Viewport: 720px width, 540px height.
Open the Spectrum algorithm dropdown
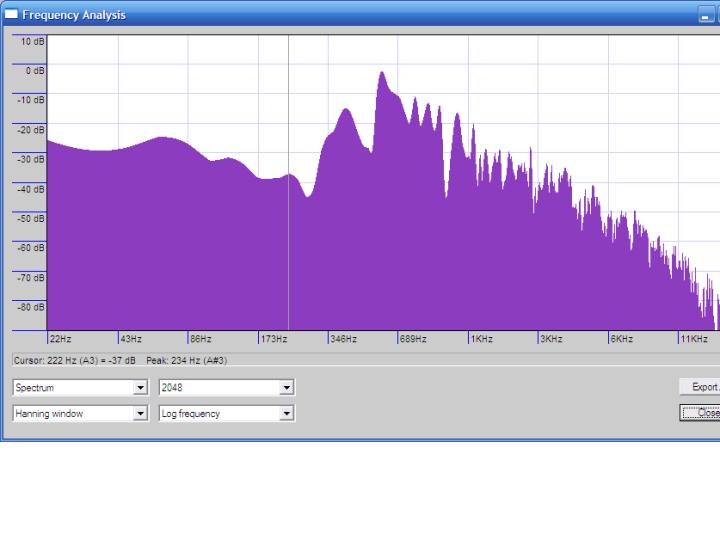140,387
